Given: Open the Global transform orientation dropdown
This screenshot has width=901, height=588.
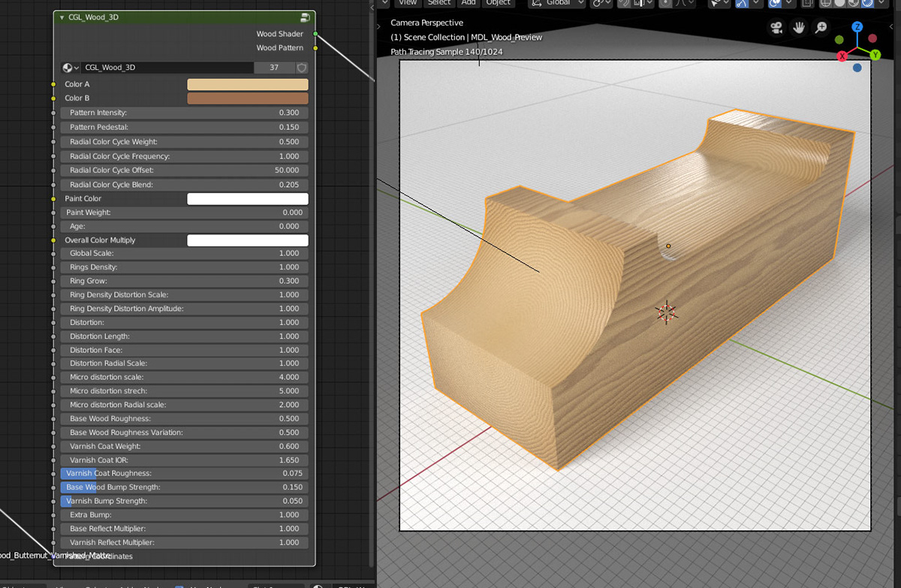Looking at the screenshot, I should pyautogui.click(x=559, y=3).
